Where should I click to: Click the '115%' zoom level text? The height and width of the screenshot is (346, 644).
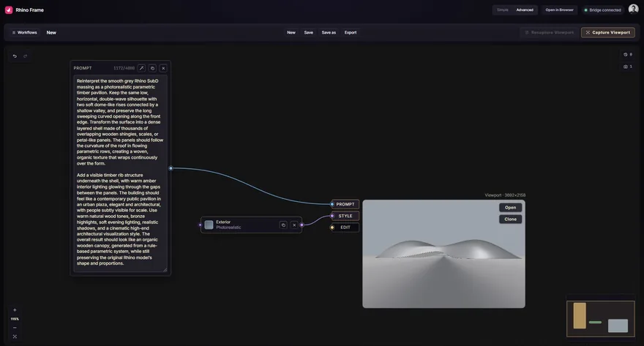coord(15,319)
